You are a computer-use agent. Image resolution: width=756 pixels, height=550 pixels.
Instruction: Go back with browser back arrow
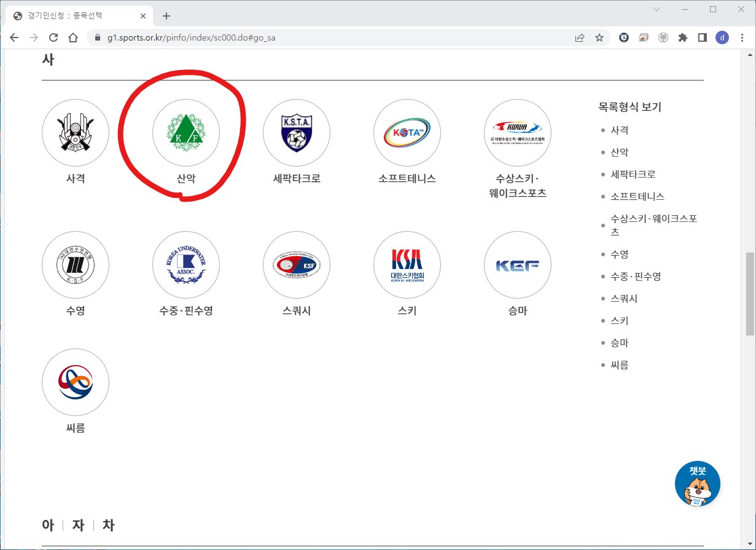14,37
